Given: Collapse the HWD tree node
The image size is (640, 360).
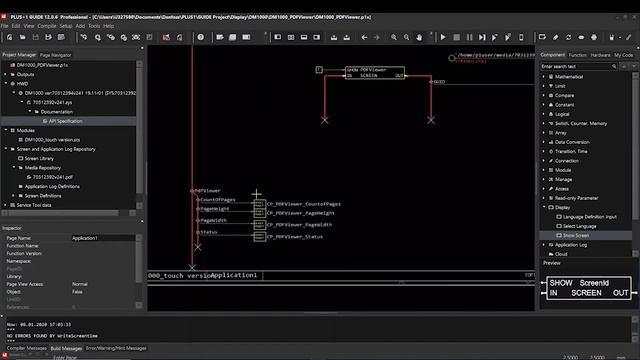Looking at the screenshot, I should tap(6, 84).
